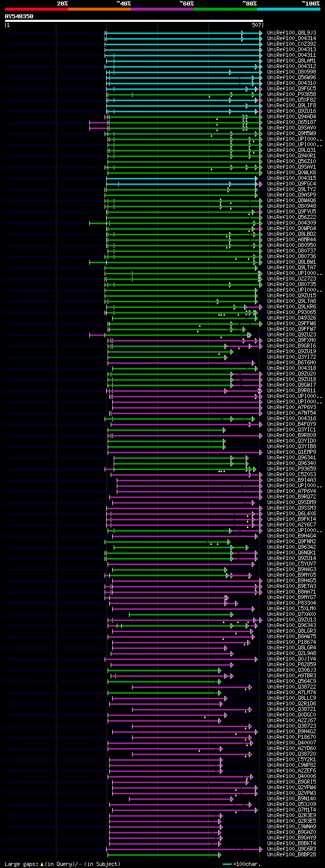Select the UniRef100_Q94AD4 label
The image size is (325, 868).
[291, 116]
